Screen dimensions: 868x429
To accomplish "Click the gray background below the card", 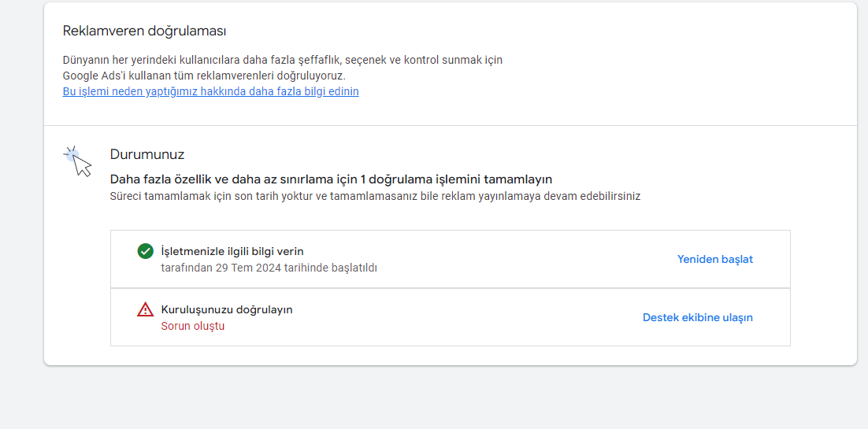I will click(443, 398).
